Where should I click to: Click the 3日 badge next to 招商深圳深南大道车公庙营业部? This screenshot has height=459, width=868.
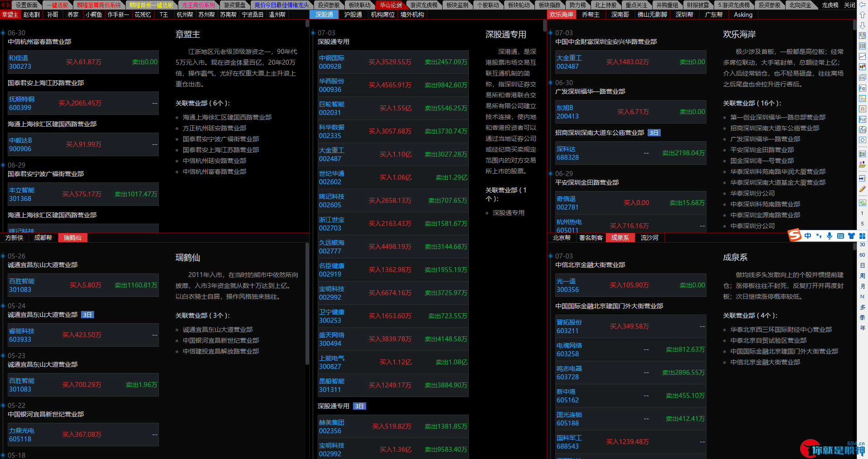point(654,133)
